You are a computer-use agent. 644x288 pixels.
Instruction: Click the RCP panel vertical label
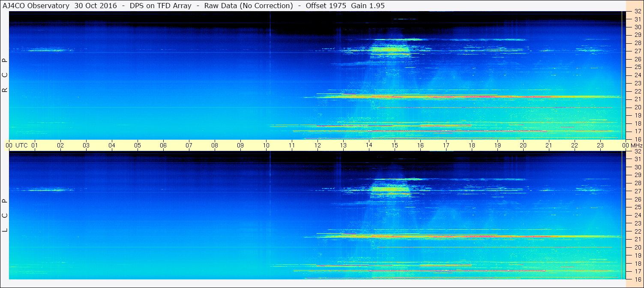tap(5, 75)
